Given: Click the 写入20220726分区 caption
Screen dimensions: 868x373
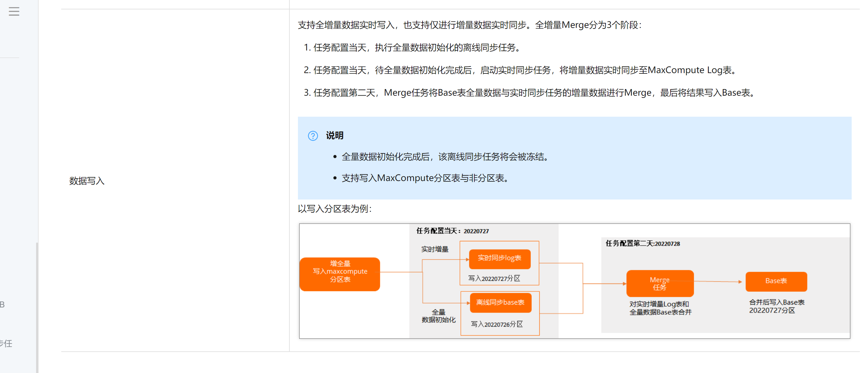Looking at the screenshot, I should tap(497, 324).
